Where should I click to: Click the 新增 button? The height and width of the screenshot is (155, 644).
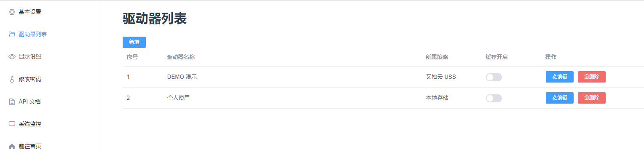click(x=134, y=42)
